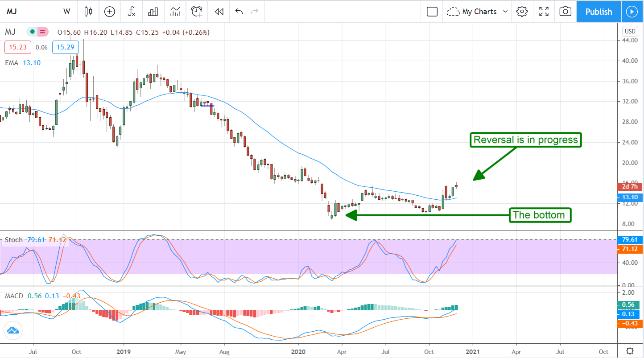This screenshot has width=644, height=358.
Task: Click the 79.61 Stoch value label
Action: (x=629, y=239)
